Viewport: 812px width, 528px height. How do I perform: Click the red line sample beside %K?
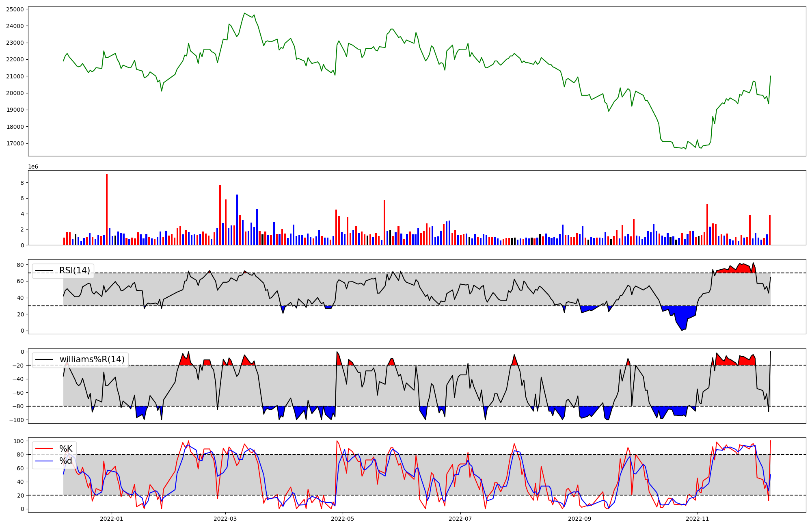click(44, 449)
